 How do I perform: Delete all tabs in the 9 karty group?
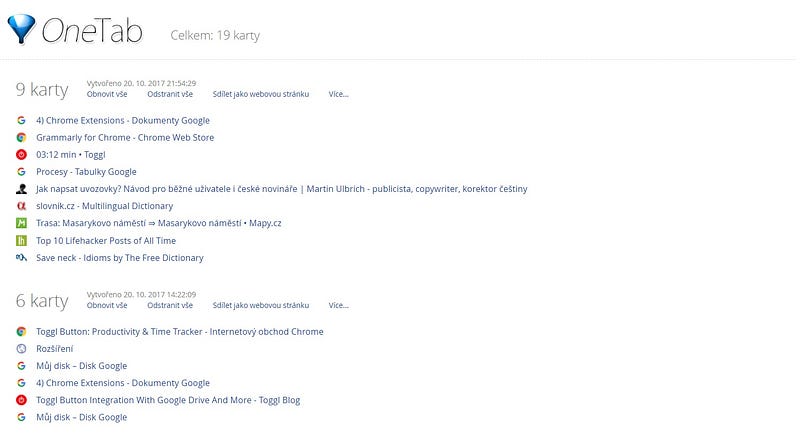(170, 94)
